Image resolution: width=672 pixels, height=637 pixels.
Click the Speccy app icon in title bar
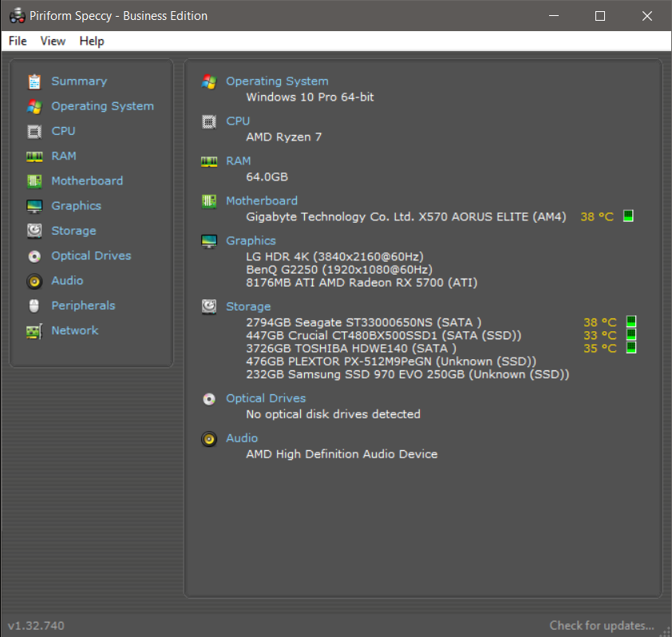click(17, 16)
